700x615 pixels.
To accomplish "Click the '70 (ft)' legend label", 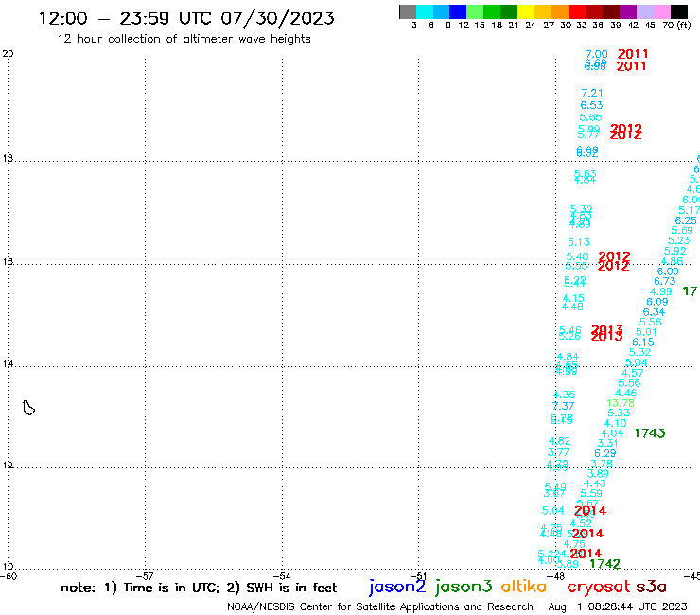I will (x=676, y=26).
